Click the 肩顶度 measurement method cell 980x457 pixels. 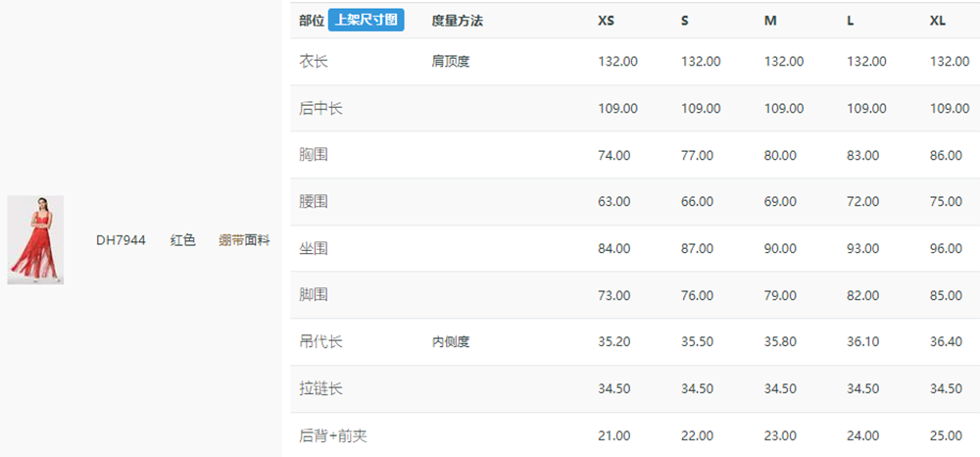point(450,61)
